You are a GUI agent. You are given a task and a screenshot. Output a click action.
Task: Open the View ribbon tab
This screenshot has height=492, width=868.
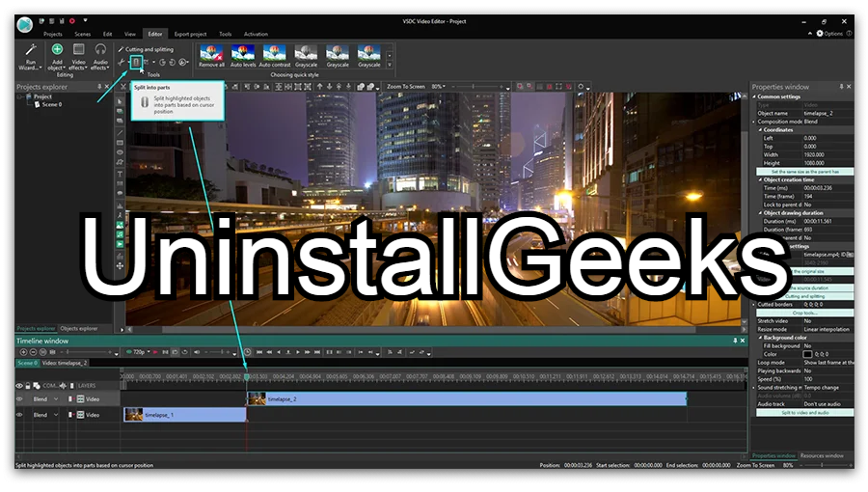coord(130,35)
